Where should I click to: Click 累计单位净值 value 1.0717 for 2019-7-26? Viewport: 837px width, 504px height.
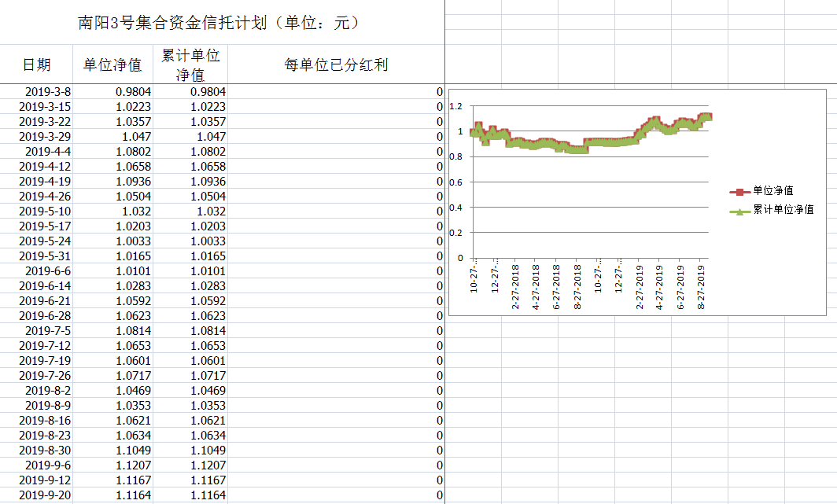click(x=190, y=376)
